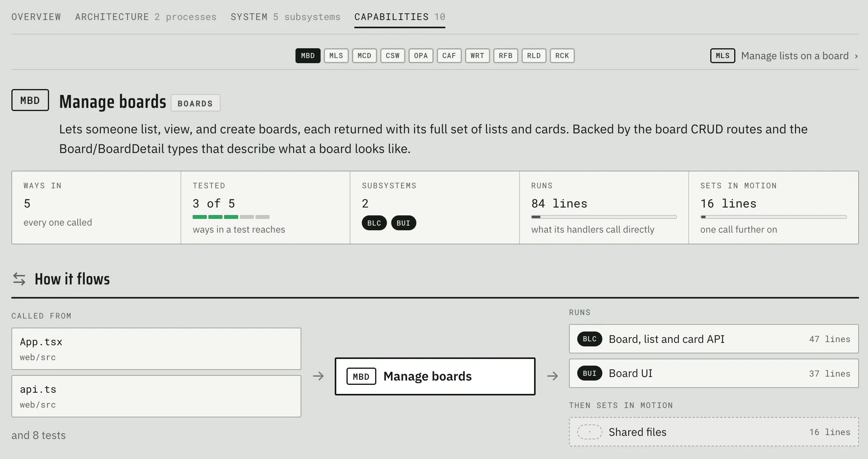Open the Overview tab
Screen dimensions: 868x459
pos(36,17)
